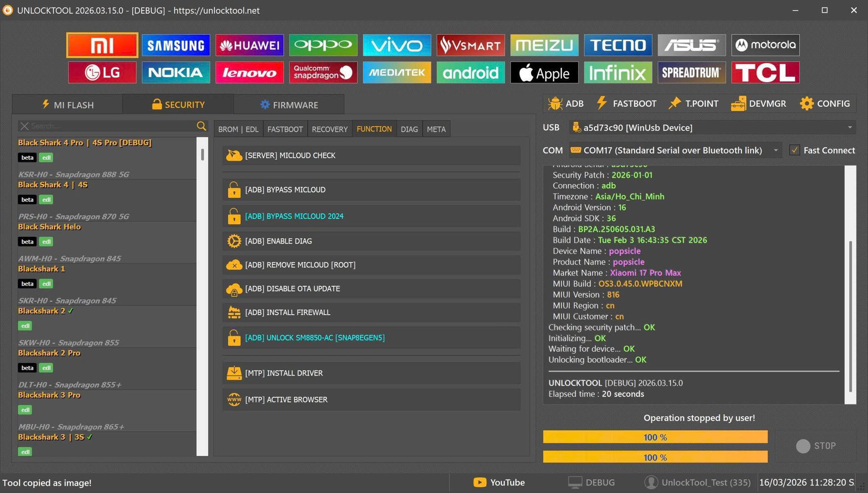Click the CONFIG gear icon
The height and width of the screenshot is (493, 868).
(807, 104)
